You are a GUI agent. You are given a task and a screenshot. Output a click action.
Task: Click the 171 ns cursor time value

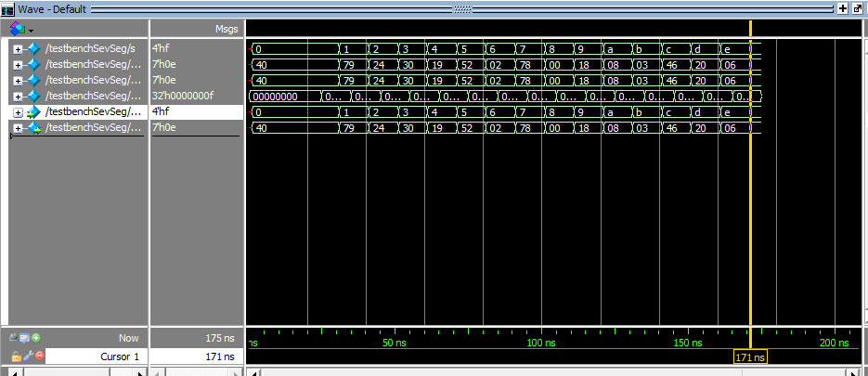click(196, 357)
